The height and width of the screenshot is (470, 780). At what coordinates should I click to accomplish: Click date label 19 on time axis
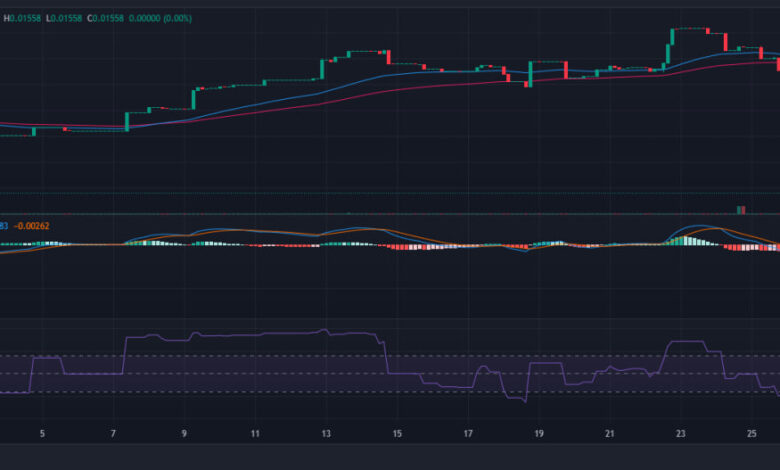pyautogui.click(x=539, y=434)
